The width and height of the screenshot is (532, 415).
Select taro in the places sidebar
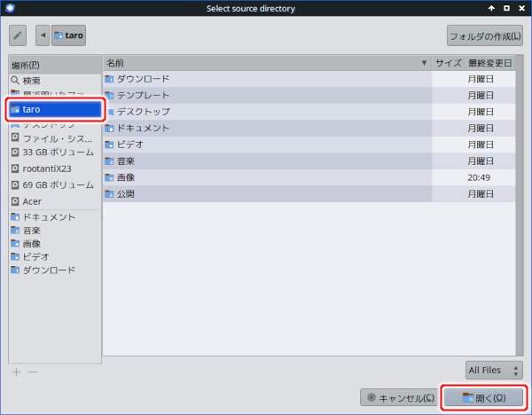[x=55, y=109]
